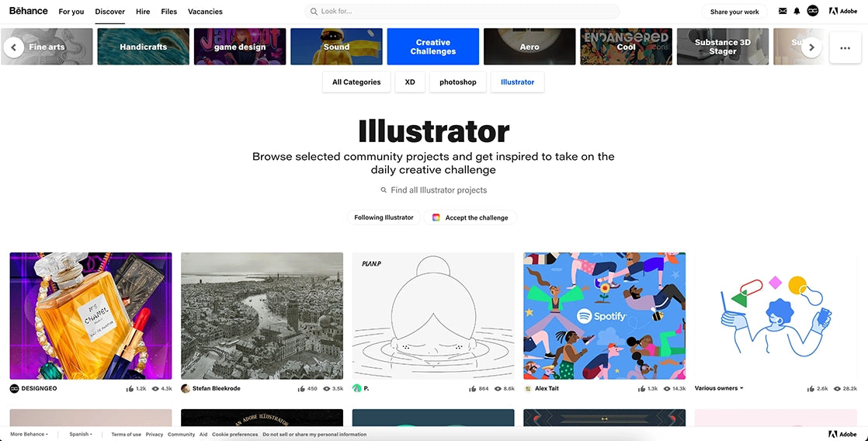
Task: Open the Files tab
Action: (168, 12)
